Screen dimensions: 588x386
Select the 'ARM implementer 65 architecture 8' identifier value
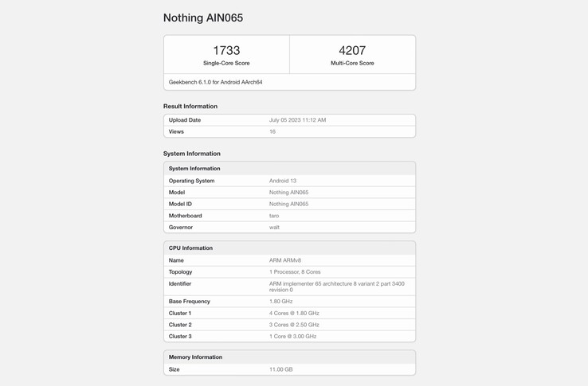(x=337, y=287)
